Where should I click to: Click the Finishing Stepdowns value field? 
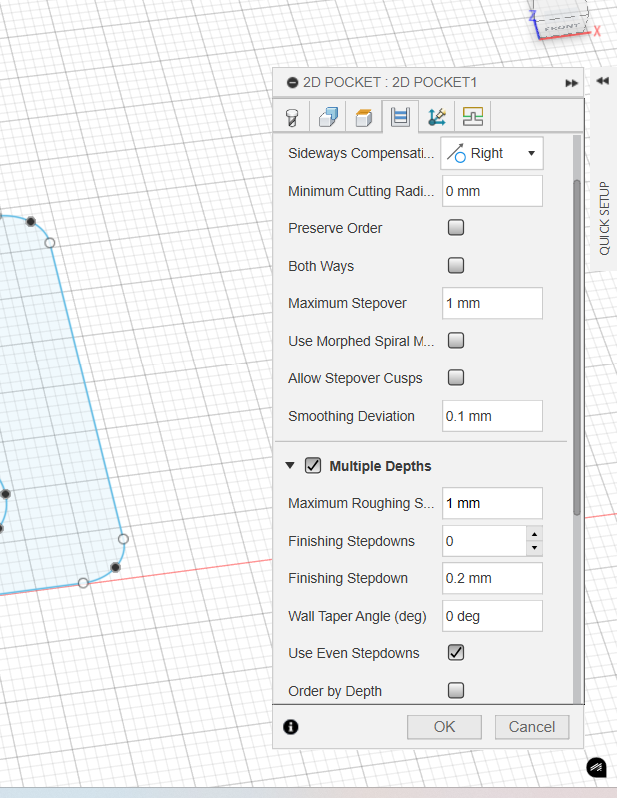[x=484, y=541]
